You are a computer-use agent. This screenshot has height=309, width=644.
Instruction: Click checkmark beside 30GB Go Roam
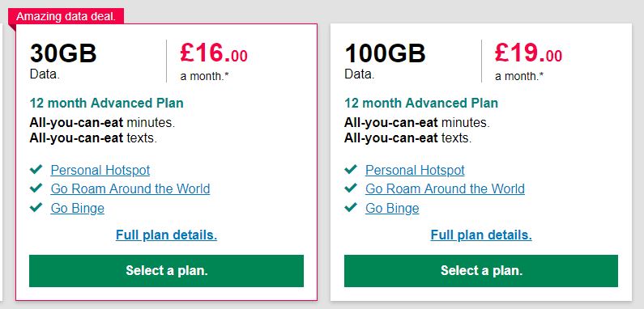coord(36,188)
